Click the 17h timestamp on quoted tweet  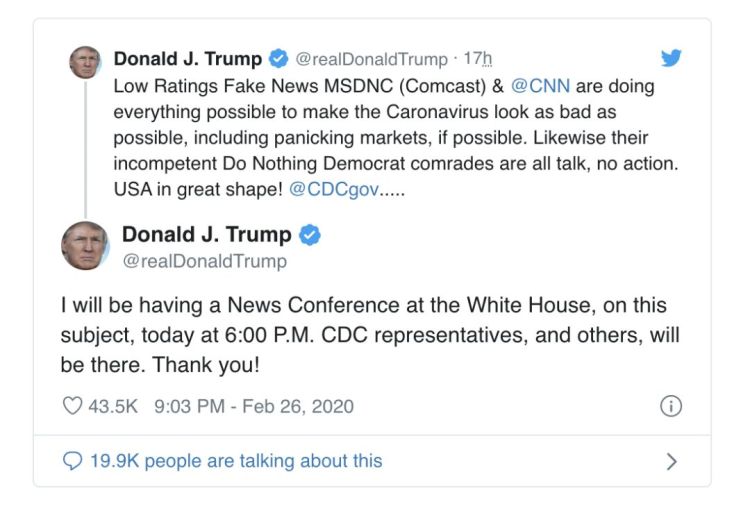tap(477, 59)
